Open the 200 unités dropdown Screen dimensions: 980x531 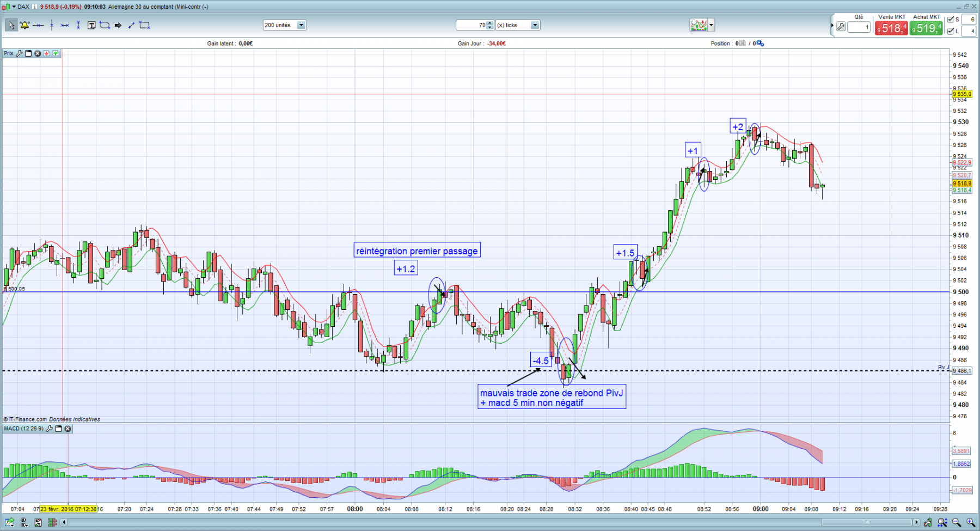coord(301,25)
